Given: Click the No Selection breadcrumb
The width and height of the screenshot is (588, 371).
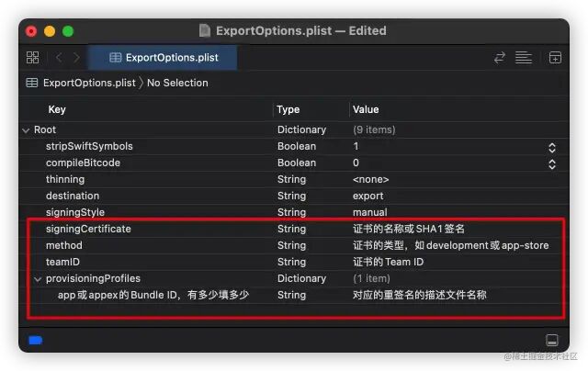Looking at the screenshot, I should click(x=177, y=83).
